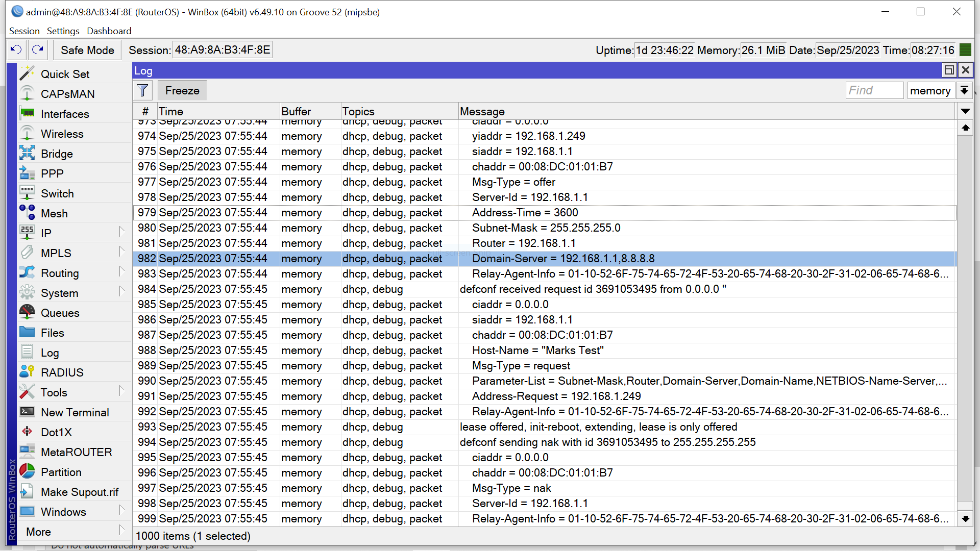Viewport: 980px width, 551px height.
Task: Open the Settings menu
Action: pos(63,31)
